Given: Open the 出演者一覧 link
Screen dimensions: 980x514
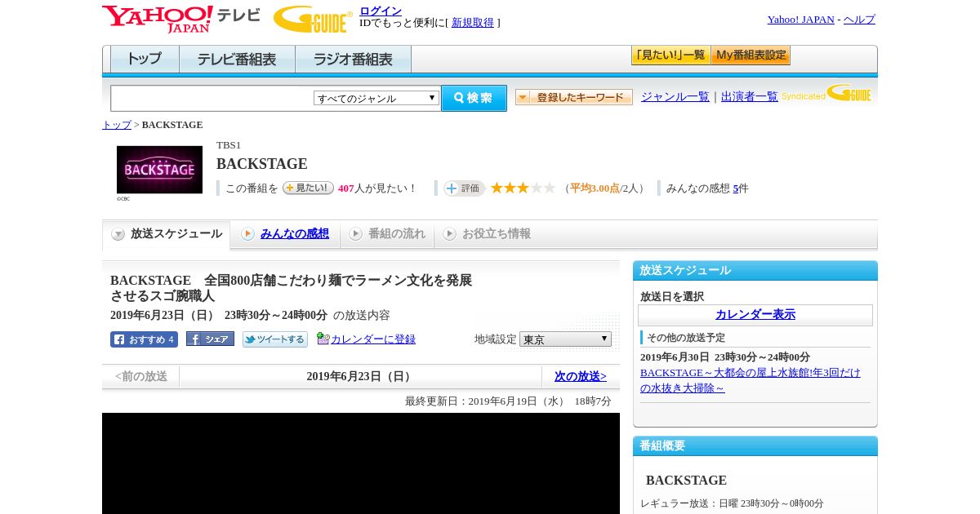Looking at the screenshot, I should tap(750, 97).
